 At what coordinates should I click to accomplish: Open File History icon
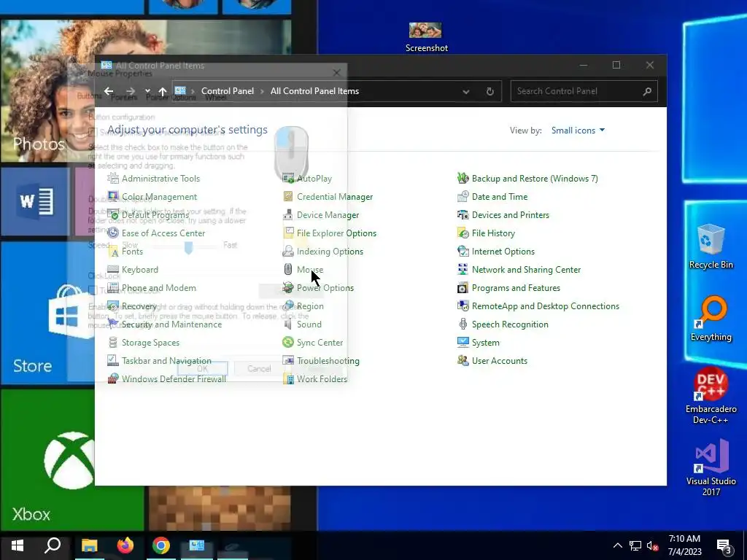(463, 233)
